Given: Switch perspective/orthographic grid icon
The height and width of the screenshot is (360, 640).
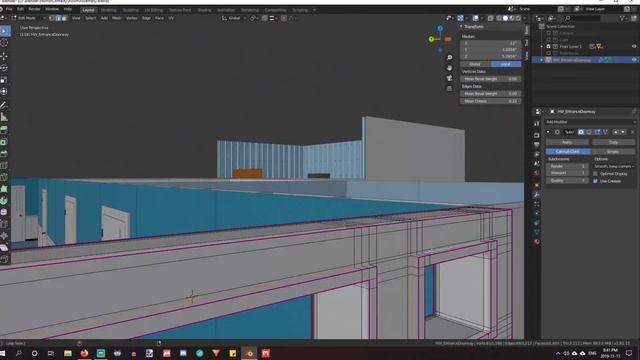Looking at the screenshot, I should (449, 89).
